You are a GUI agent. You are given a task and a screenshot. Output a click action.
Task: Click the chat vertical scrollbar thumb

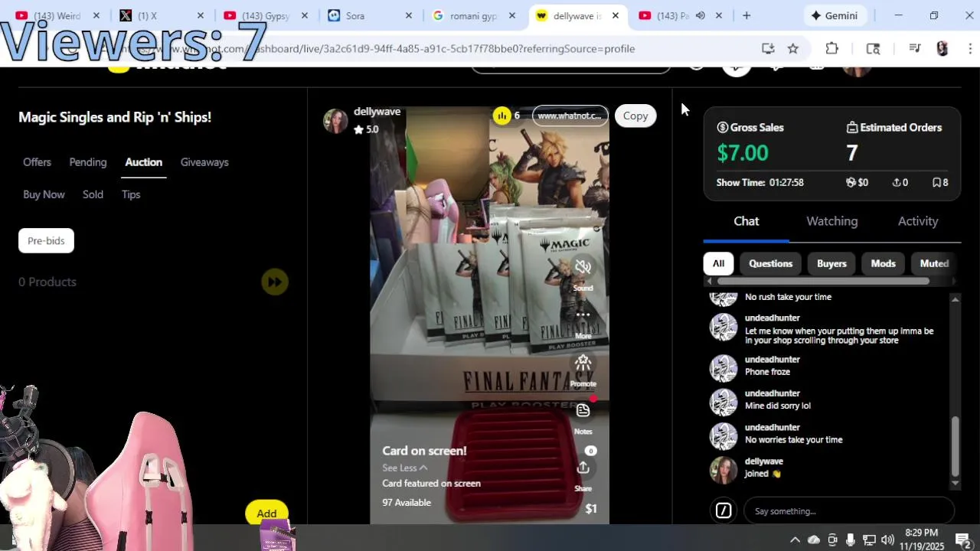tap(955, 447)
